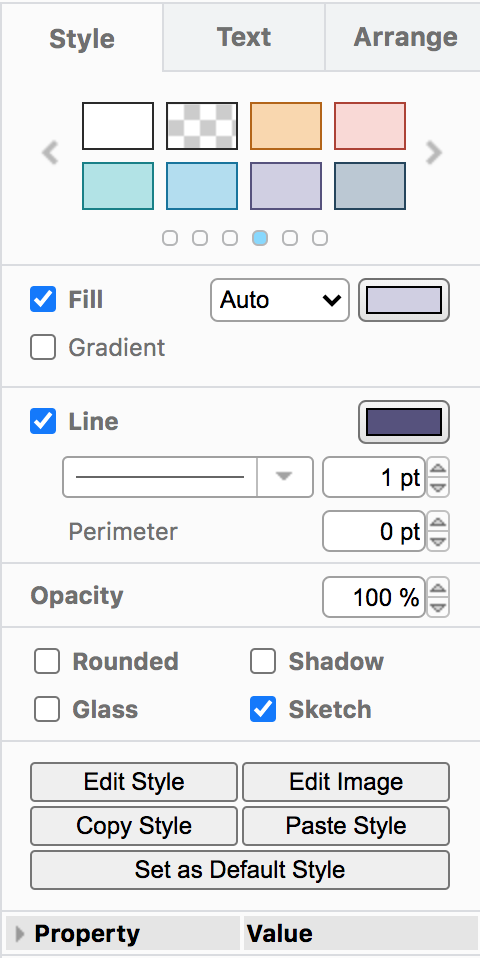Open the dark purple line color swatch
Image resolution: width=480 pixels, height=958 pixels.
click(404, 422)
